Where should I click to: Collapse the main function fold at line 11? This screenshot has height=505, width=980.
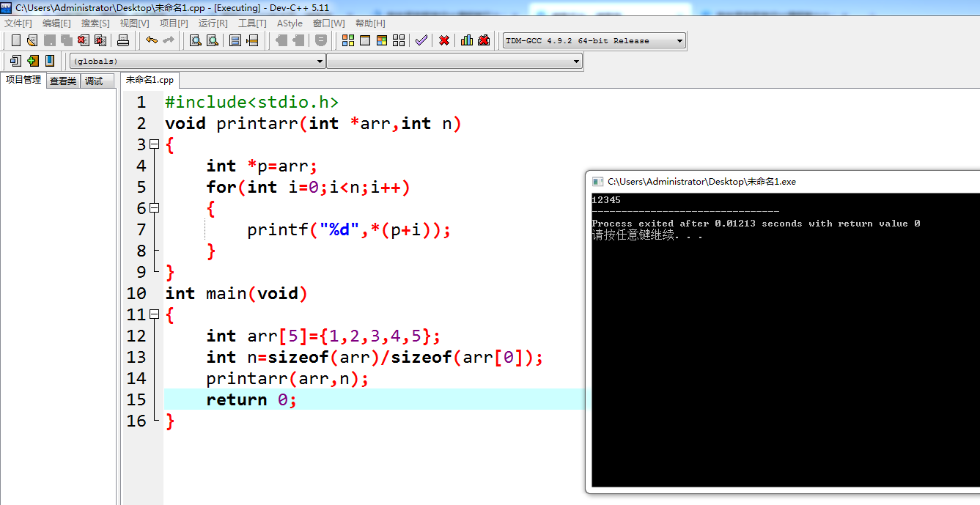(154, 314)
